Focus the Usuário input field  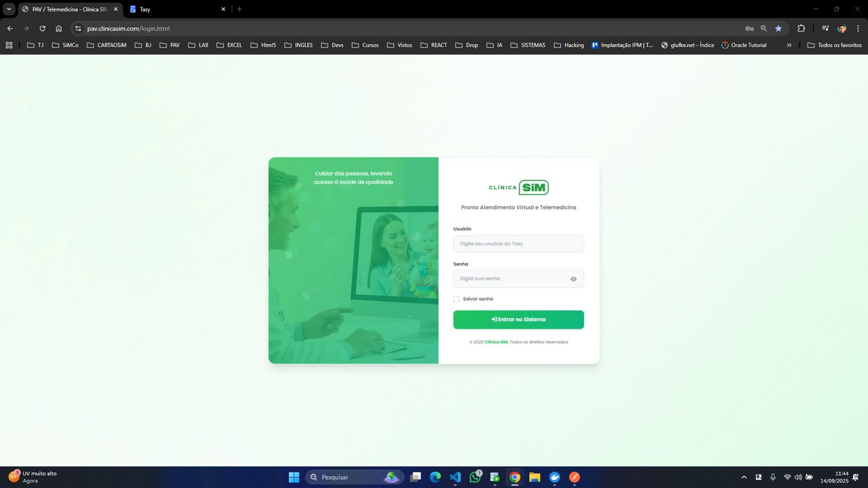(519, 243)
